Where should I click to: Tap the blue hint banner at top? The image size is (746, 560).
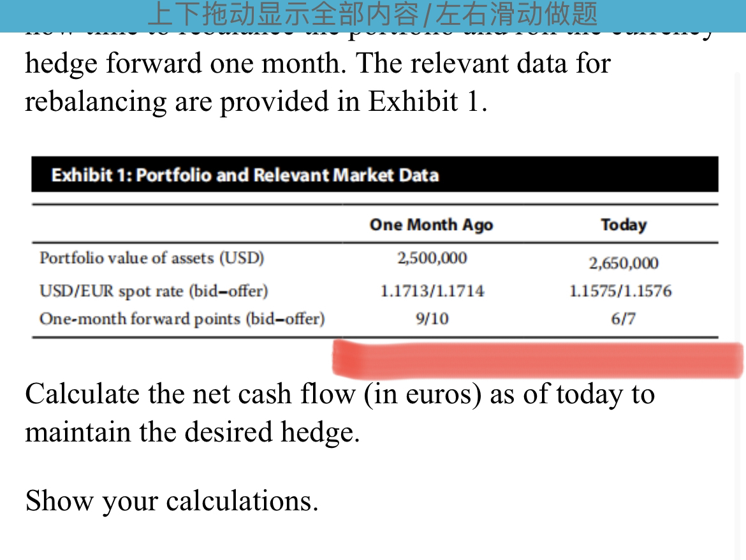tap(373, 16)
